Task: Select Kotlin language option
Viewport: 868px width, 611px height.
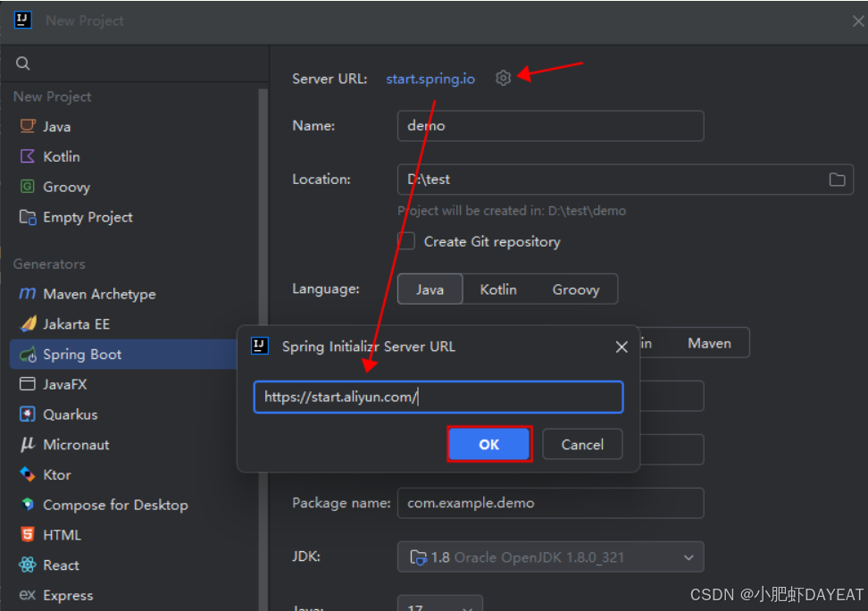Action: [498, 289]
